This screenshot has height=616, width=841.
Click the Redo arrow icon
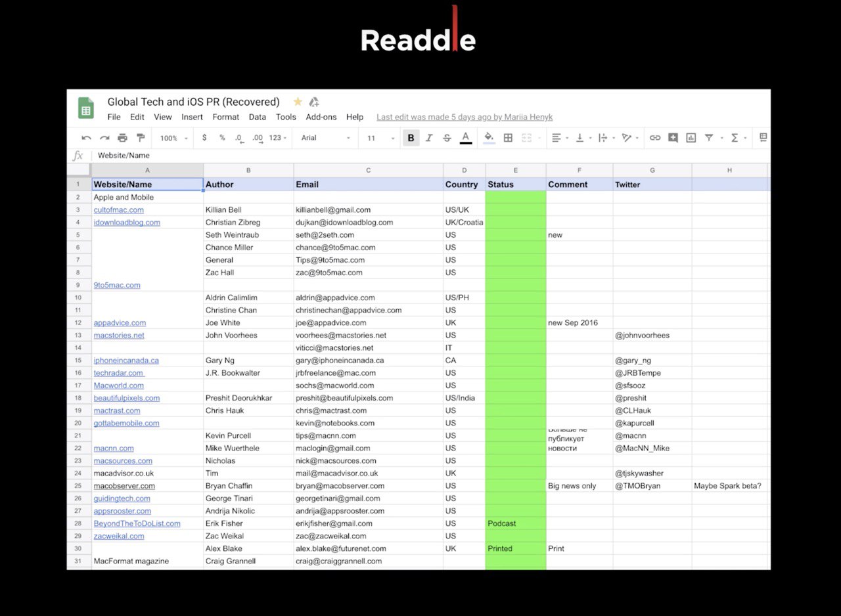104,138
